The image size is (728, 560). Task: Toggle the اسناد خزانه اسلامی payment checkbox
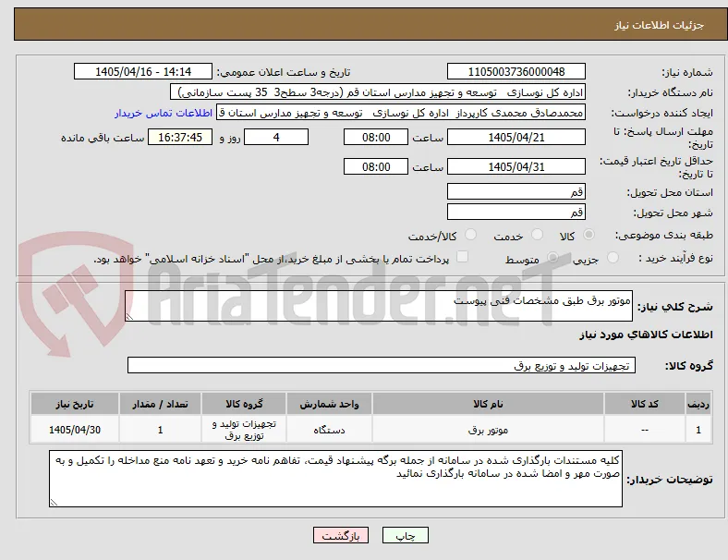click(x=462, y=257)
